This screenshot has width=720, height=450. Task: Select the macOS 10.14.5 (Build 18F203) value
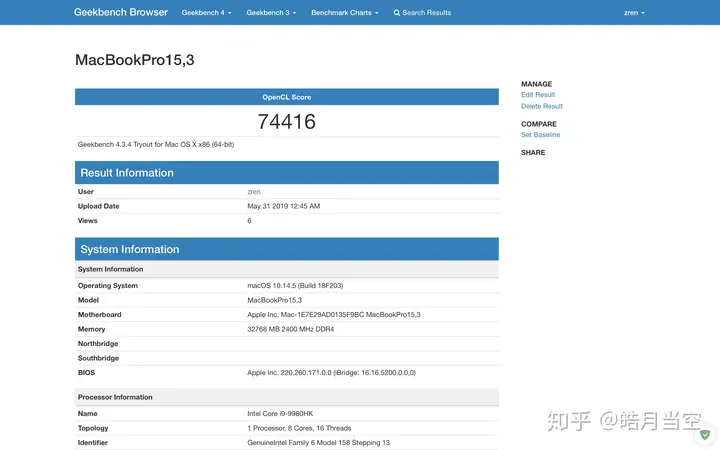pyautogui.click(x=295, y=286)
